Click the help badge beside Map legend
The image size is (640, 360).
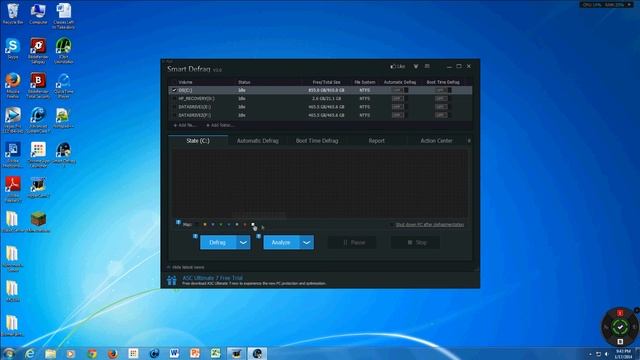178,222
